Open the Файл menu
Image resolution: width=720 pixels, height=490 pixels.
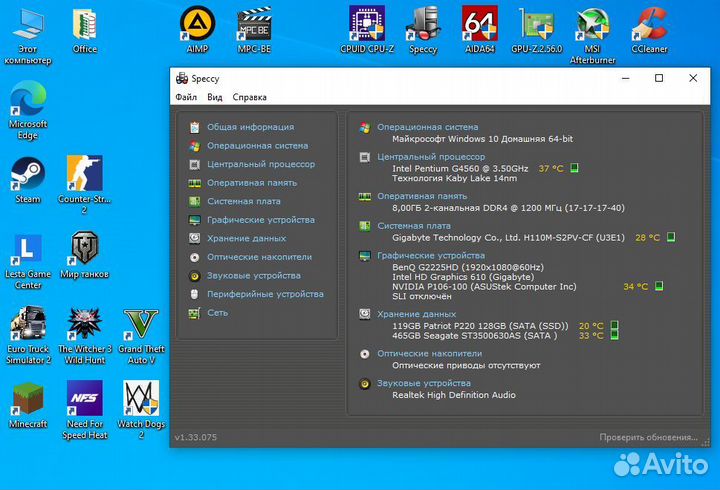tap(186, 97)
